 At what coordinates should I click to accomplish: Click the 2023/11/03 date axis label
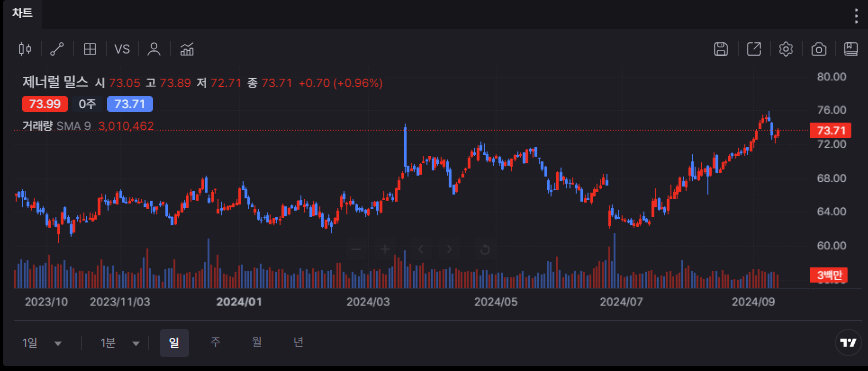(x=120, y=302)
